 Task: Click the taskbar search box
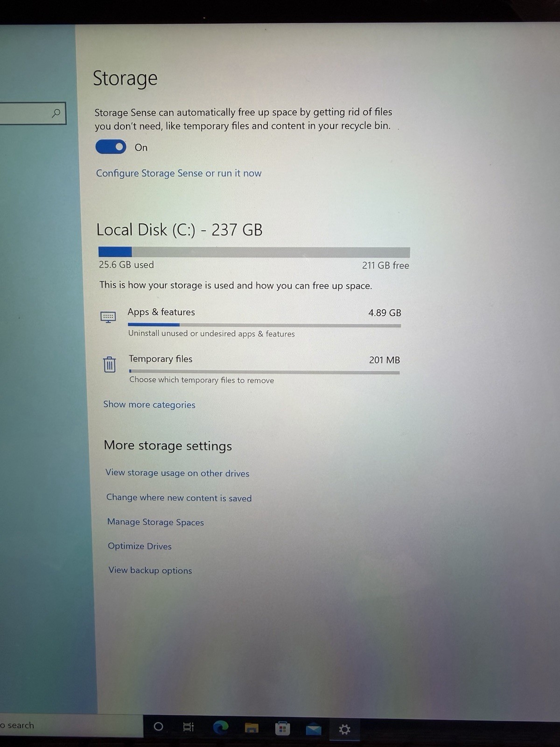tap(71, 726)
